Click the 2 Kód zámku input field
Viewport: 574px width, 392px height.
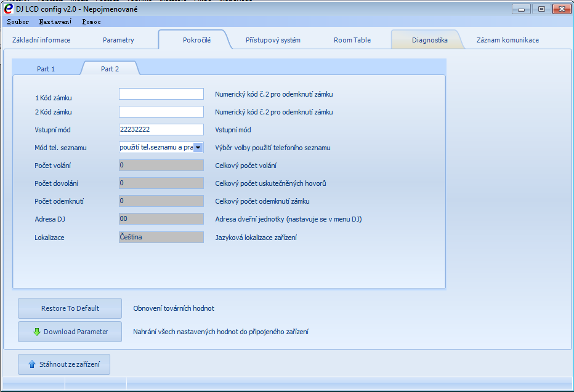pyautogui.click(x=161, y=111)
